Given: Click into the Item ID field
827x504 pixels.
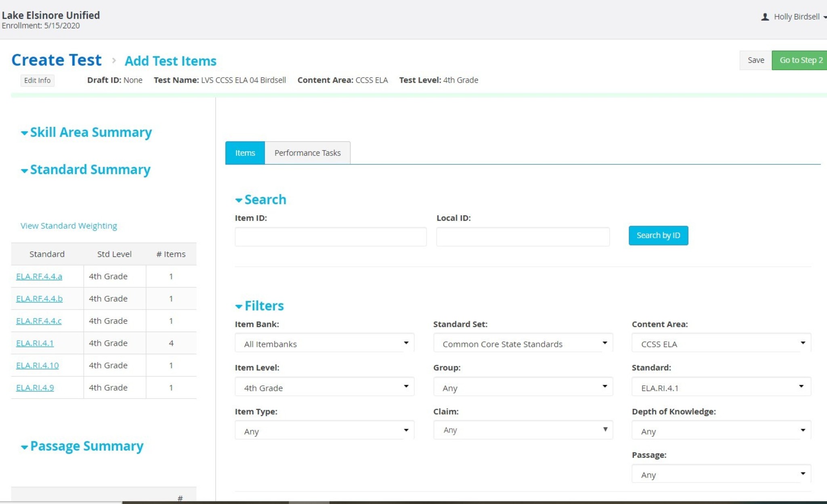Looking at the screenshot, I should (330, 237).
